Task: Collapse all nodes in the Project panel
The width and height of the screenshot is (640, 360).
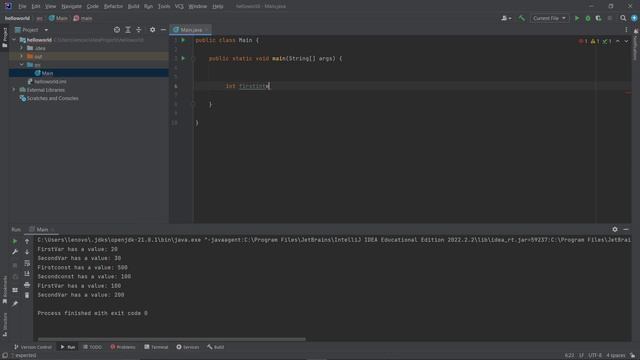Action: coord(139,30)
